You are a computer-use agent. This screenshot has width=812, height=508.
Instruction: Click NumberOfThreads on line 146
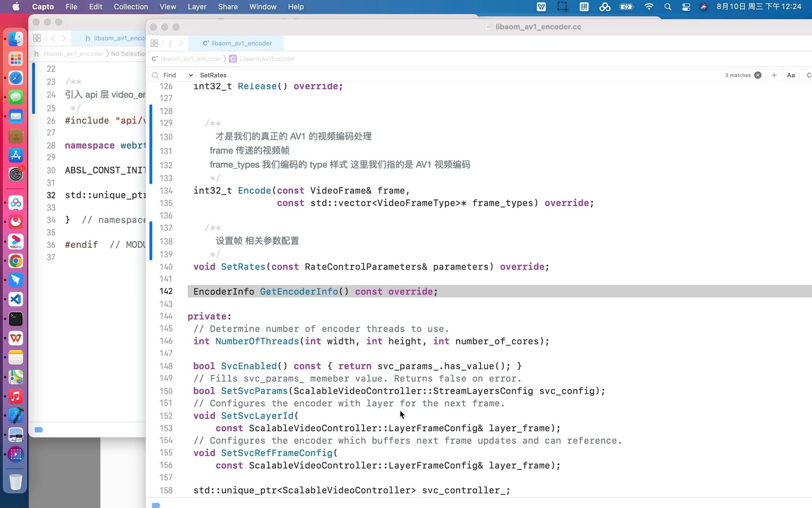click(257, 341)
